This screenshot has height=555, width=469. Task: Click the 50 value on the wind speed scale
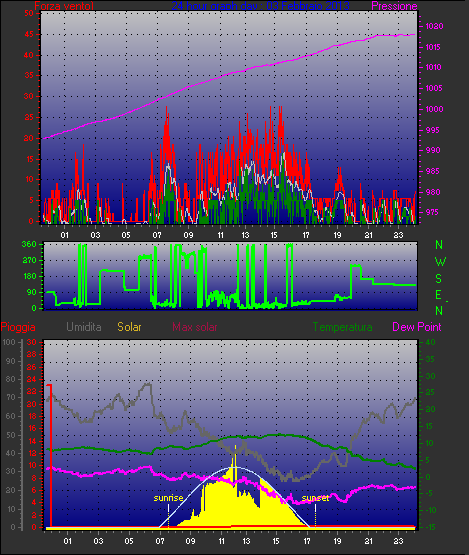(x=29, y=13)
